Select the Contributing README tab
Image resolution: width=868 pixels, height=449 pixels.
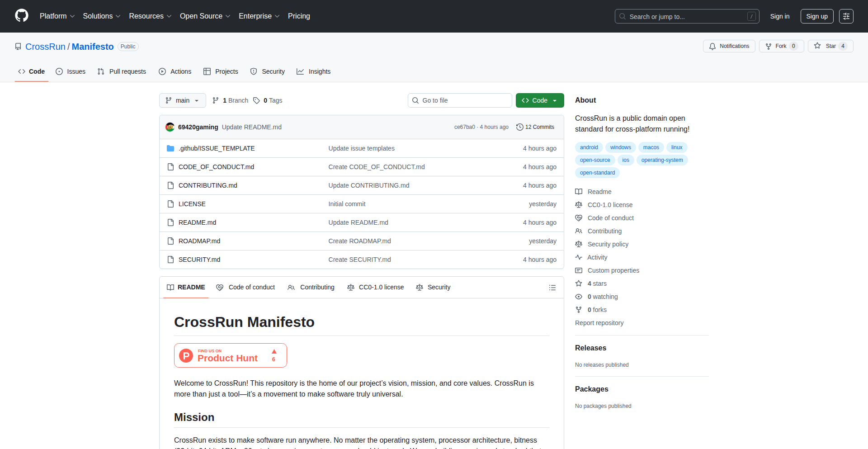311,287
